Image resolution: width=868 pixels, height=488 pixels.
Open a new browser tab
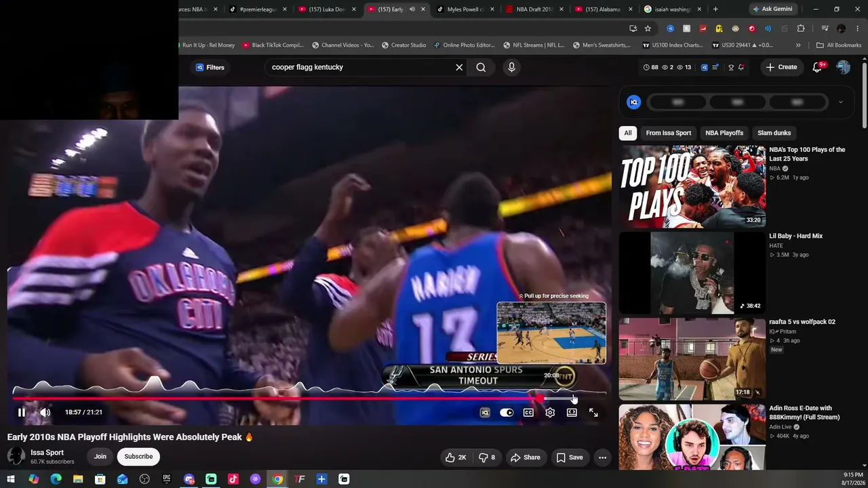pyautogui.click(x=715, y=9)
